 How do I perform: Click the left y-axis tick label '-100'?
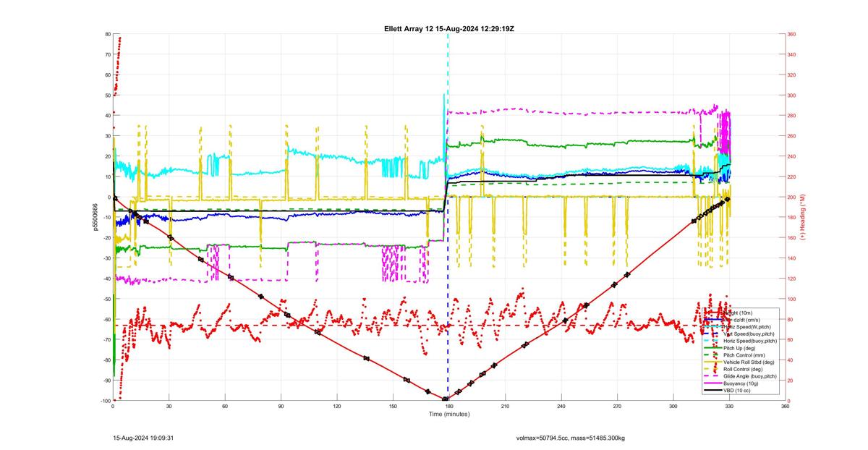(x=105, y=401)
